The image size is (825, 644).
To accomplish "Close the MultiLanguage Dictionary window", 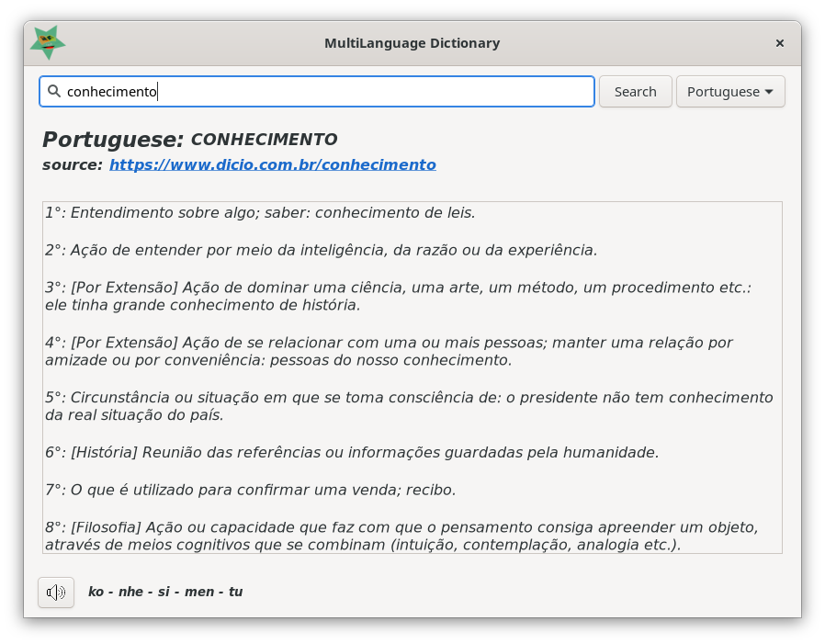I will [780, 43].
